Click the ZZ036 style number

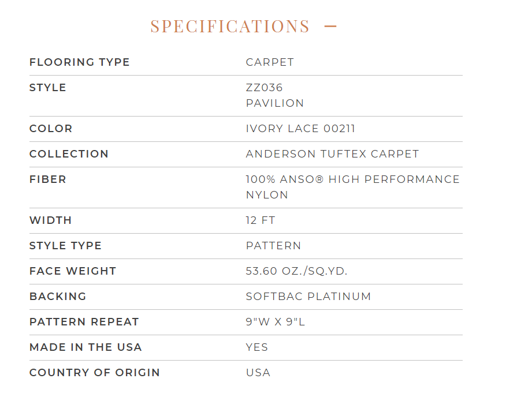[265, 88]
